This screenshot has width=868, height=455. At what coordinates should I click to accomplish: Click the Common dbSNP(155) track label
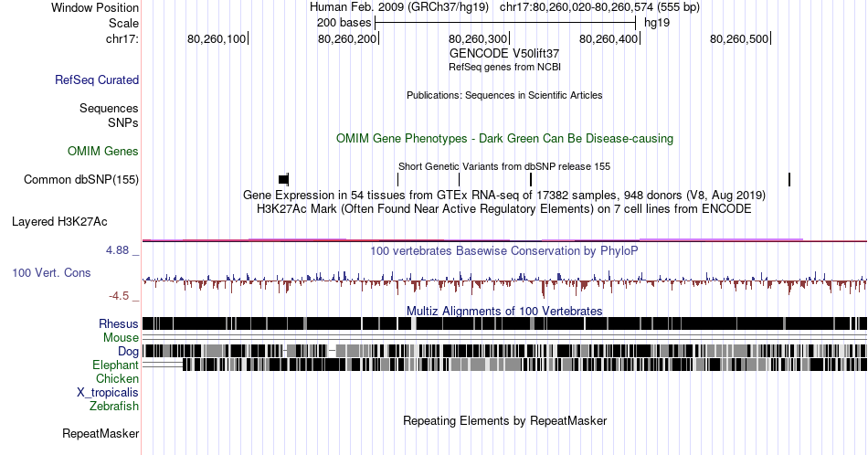point(80,179)
